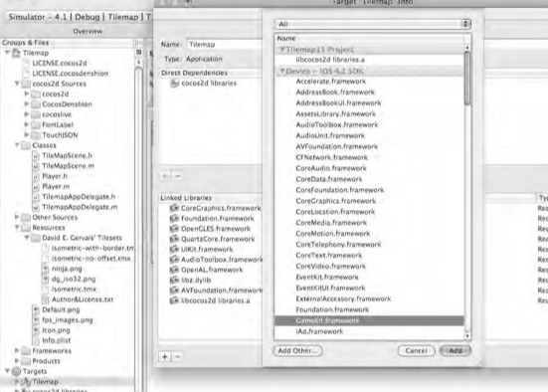The height and width of the screenshot is (392, 548).
Task: Click the Add Other... button
Action: 297,351
